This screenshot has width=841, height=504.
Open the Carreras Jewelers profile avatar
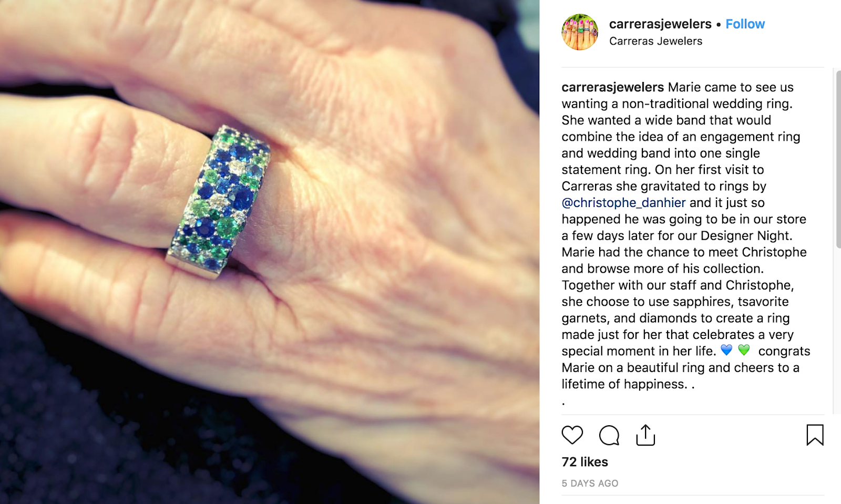pyautogui.click(x=580, y=32)
